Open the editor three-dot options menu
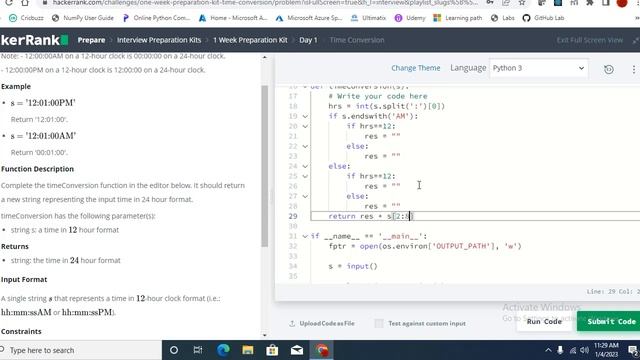 point(633,69)
